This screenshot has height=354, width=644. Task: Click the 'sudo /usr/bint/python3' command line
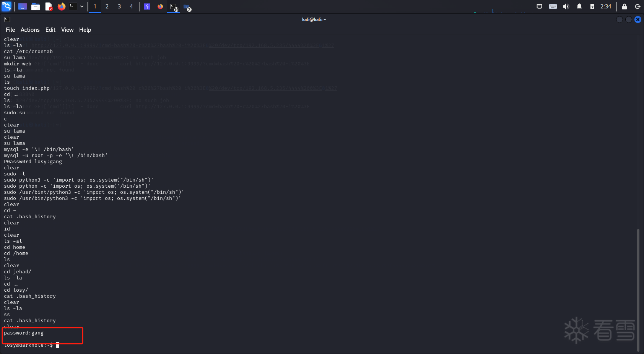click(x=94, y=192)
